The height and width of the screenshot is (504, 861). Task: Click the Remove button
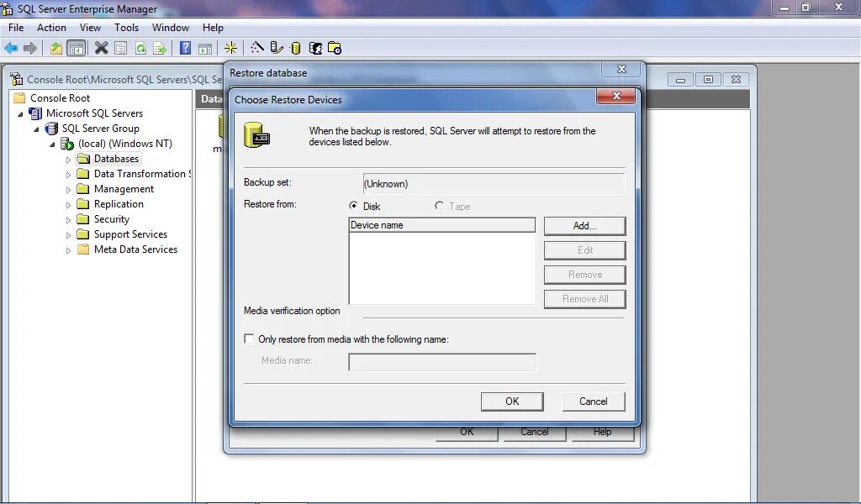tap(585, 275)
